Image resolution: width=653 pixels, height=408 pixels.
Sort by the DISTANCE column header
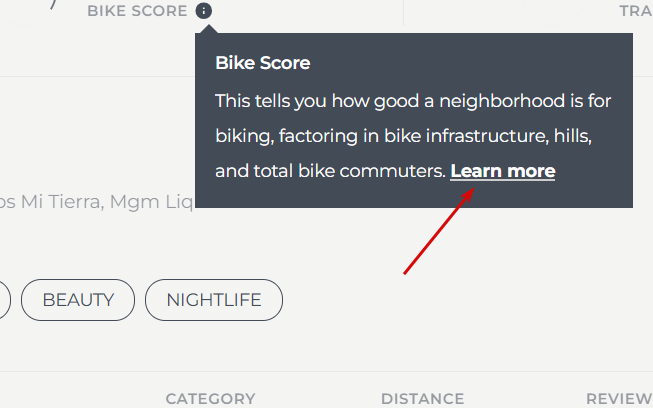coord(422,398)
